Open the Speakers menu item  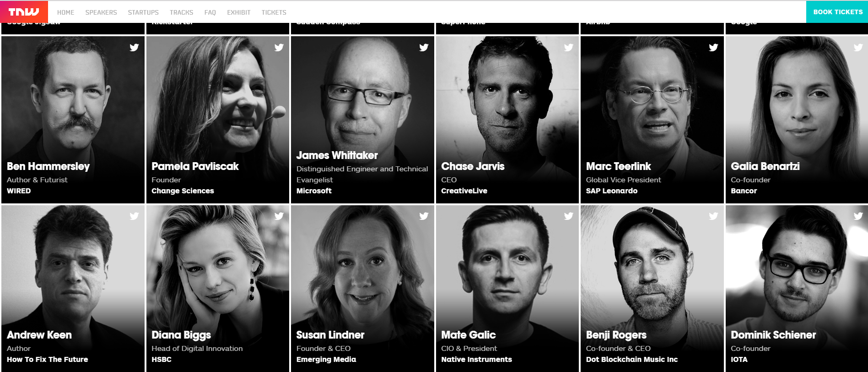point(101,12)
